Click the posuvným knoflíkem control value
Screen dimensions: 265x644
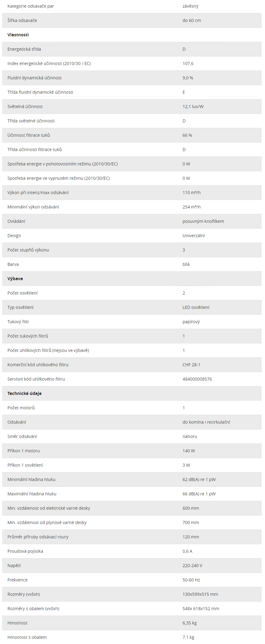pyautogui.click(x=203, y=221)
